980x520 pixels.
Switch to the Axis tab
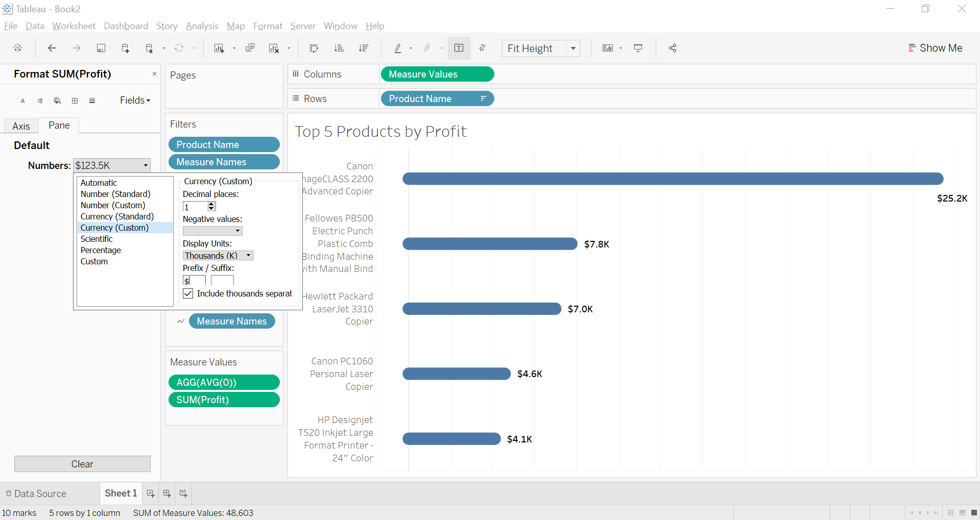[21, 126]
